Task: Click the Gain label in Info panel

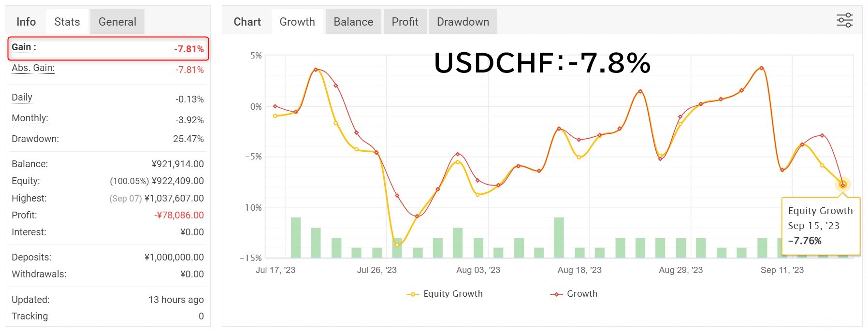Action: point(24,47)
